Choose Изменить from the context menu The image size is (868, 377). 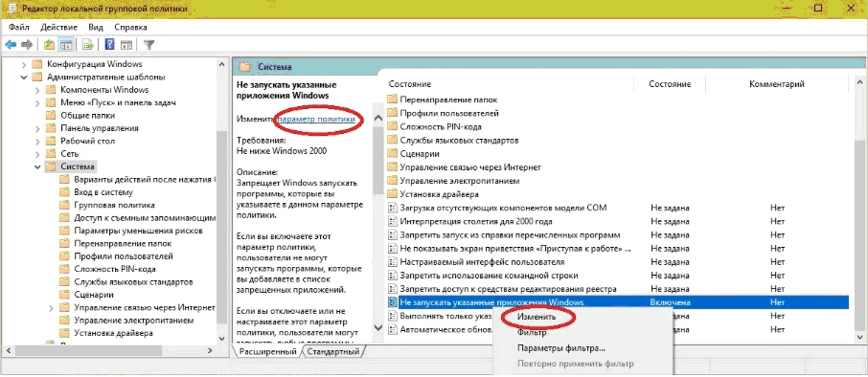537,318
